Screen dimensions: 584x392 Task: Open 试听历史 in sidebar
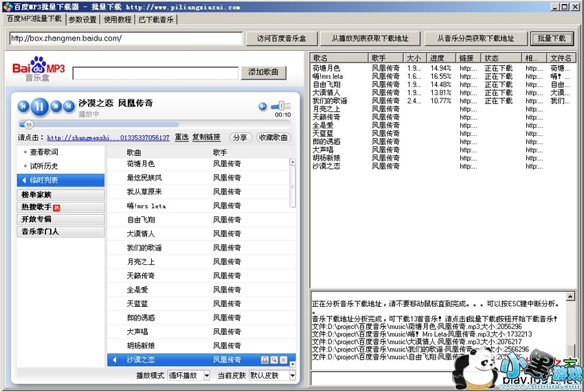[44, 166]
